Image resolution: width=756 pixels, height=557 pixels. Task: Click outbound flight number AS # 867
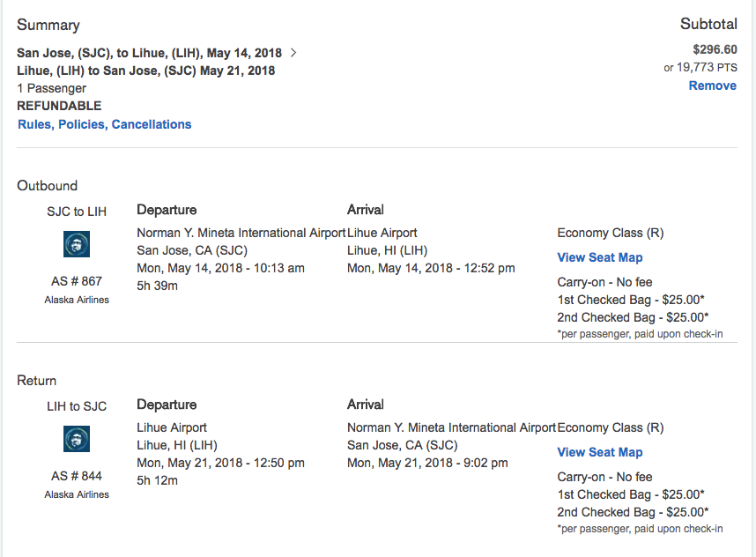77,281
